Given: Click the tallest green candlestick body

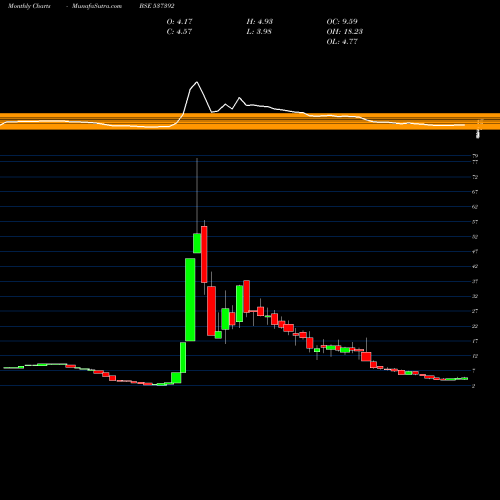Looking at the screenshot, I should click(x=190, y=300).
